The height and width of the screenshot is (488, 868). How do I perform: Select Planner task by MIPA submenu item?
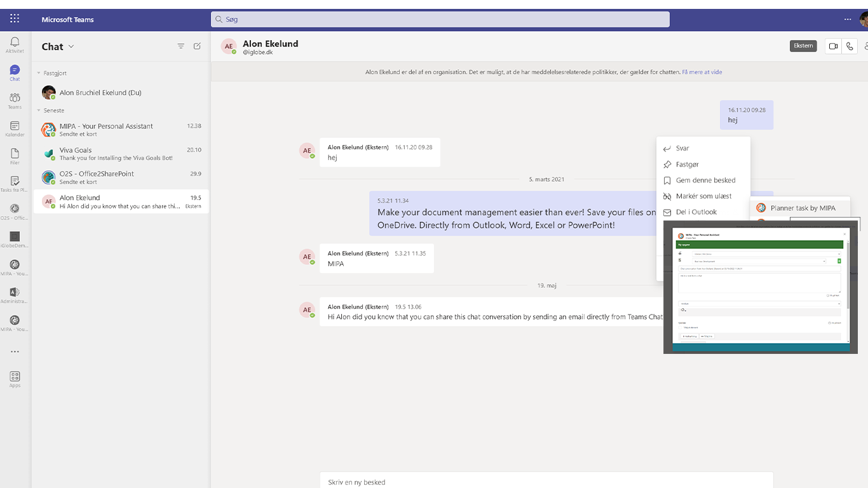(800, 208)
